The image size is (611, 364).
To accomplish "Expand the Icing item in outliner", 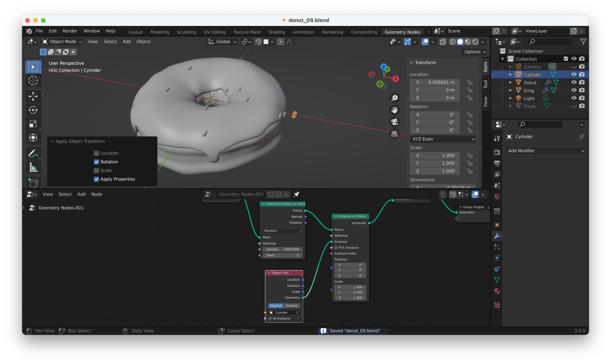I will click(511, 90).
